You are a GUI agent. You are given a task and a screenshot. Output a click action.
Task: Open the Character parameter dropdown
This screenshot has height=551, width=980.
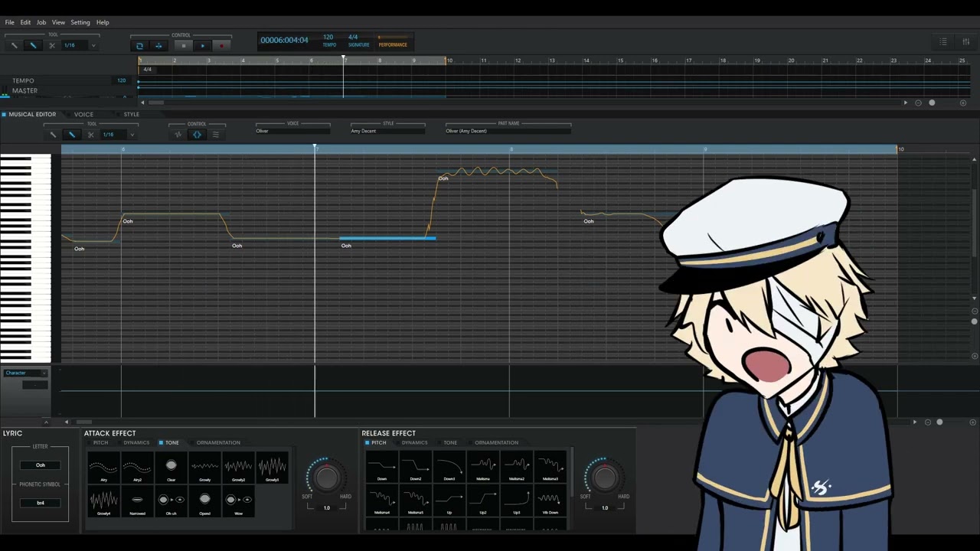[25, 373]
